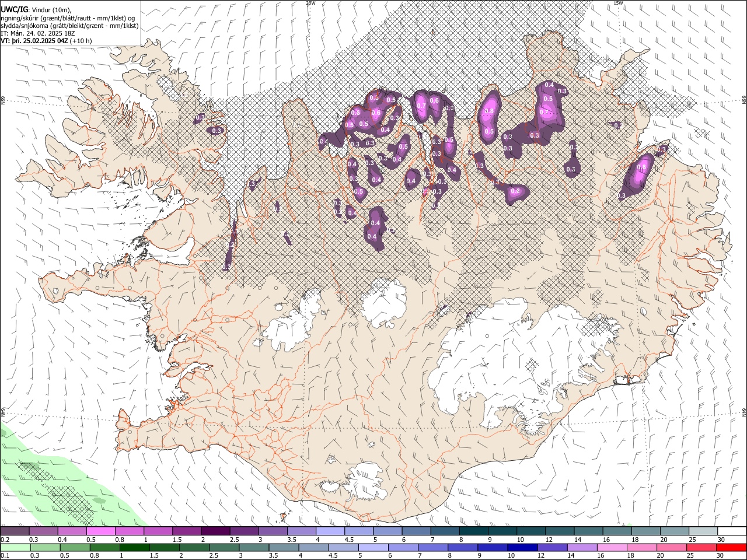
Task: Select the 'slydda/snjókoma' legend description line
Action: tap(69, 26)
